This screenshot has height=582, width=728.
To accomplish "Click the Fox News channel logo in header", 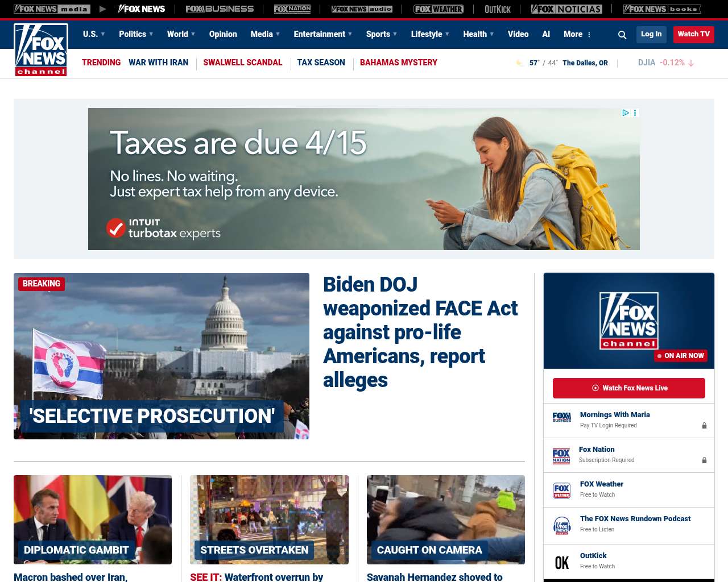I will [x=41, y=50].
